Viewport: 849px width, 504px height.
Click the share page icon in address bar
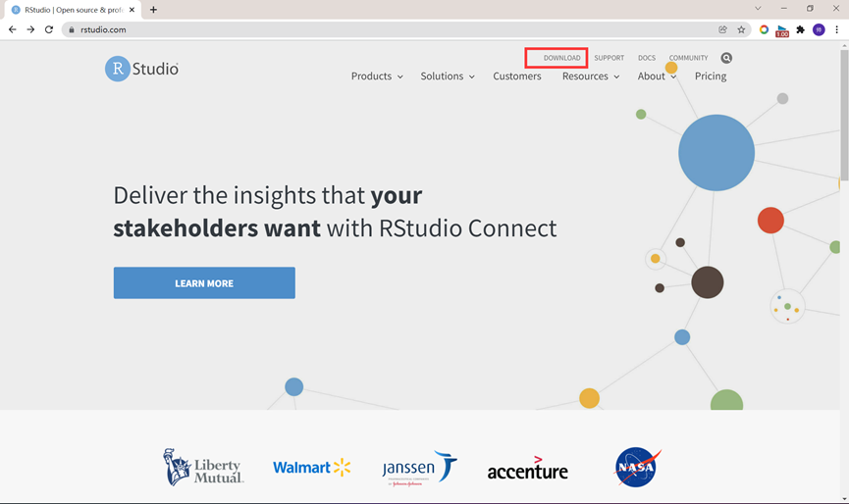(x=722, y=29)
